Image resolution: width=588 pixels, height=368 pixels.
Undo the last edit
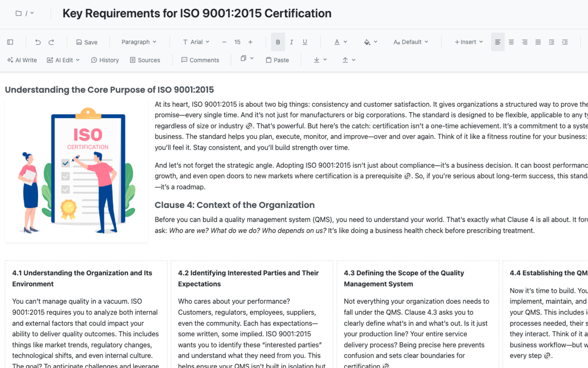point(38,42)
